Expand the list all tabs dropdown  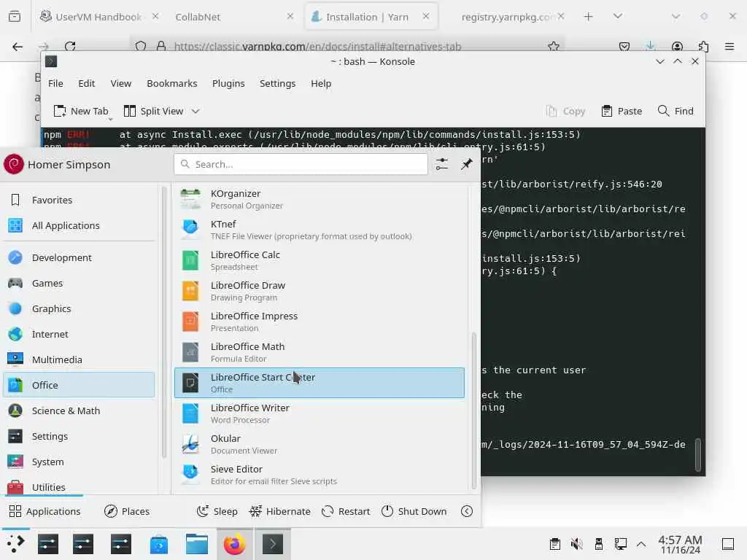[617, 17]
